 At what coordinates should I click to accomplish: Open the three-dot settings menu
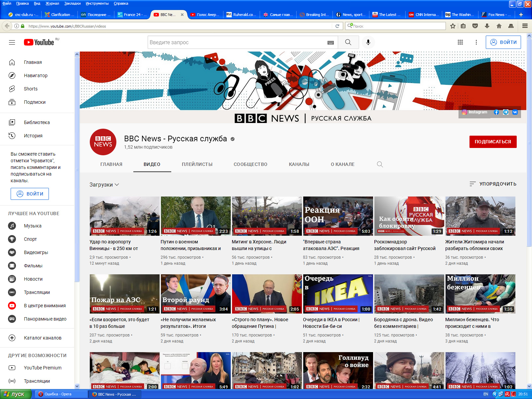click(x=476, y=42)
